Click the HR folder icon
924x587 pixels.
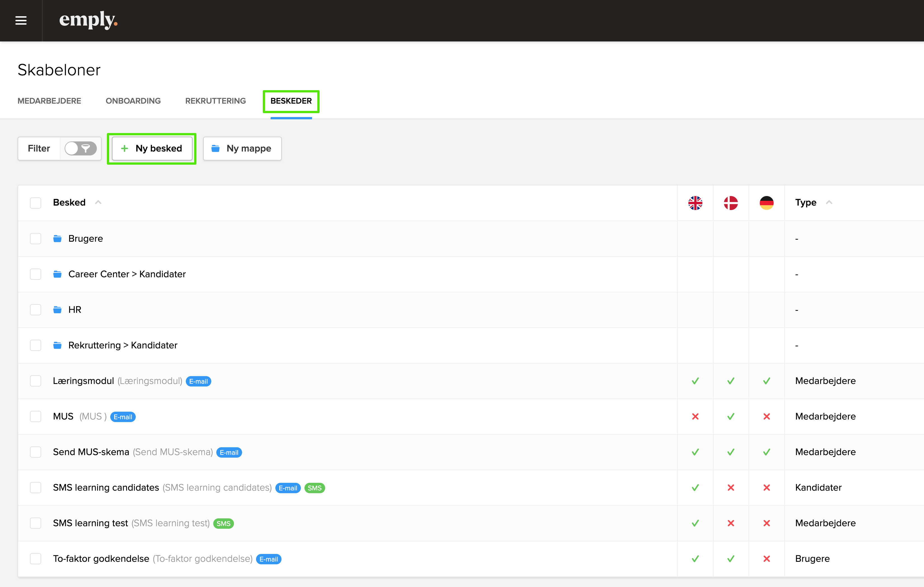[57, 310]
